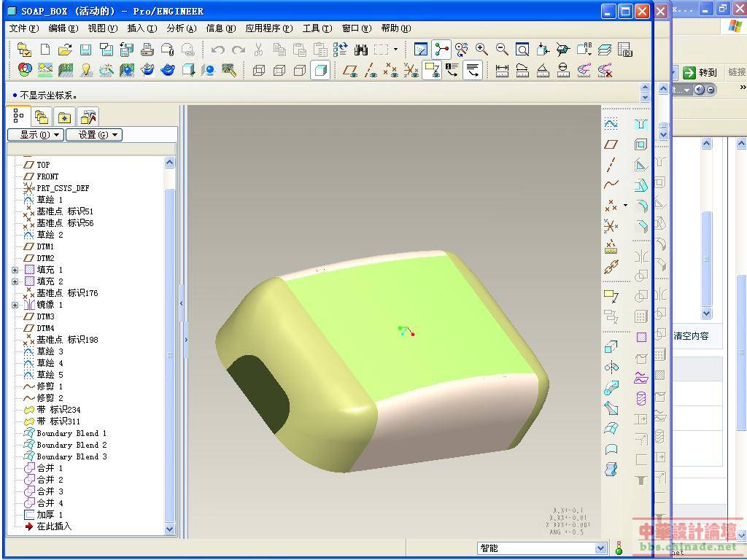Click the Datum Plane tool in right toolbar

[x=611, y=144]
